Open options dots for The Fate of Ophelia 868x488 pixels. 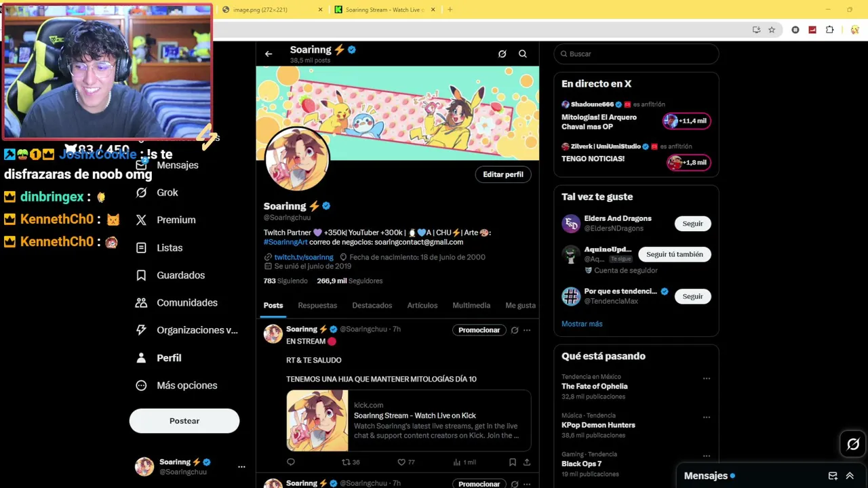pos(707,379)
